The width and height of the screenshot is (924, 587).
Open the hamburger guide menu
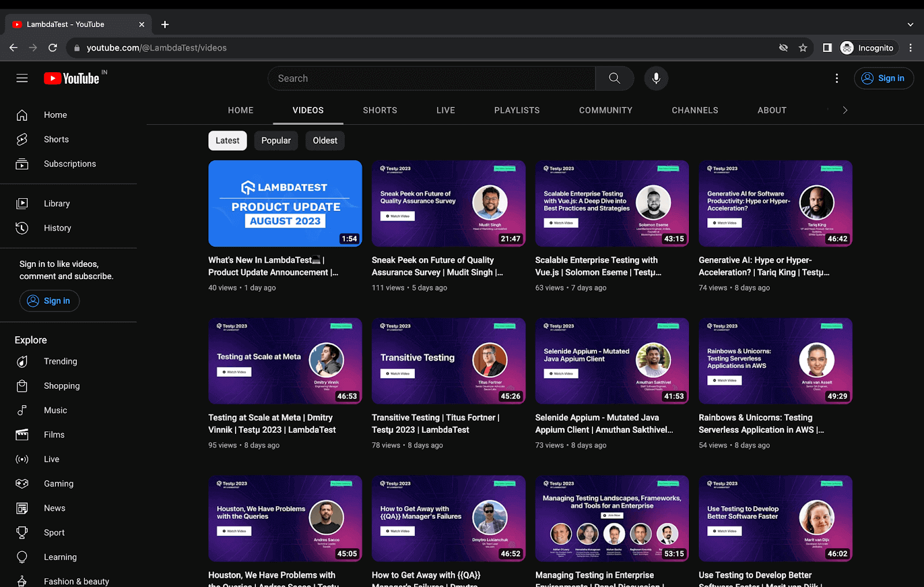pos(22,78)
